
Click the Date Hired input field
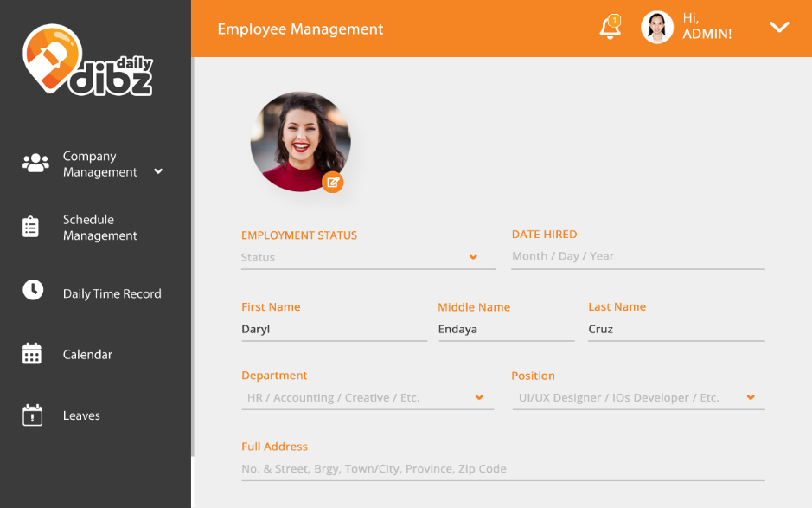(x=637, y=256)
